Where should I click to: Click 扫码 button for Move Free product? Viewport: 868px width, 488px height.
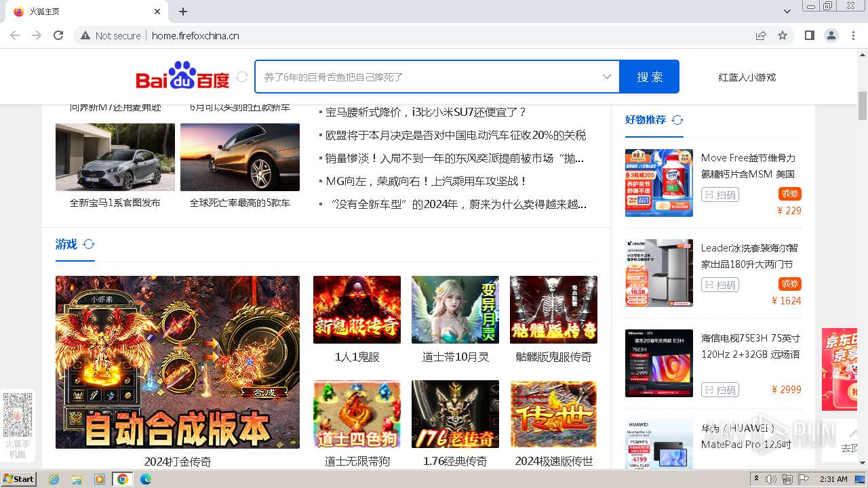tap(720, 195)
